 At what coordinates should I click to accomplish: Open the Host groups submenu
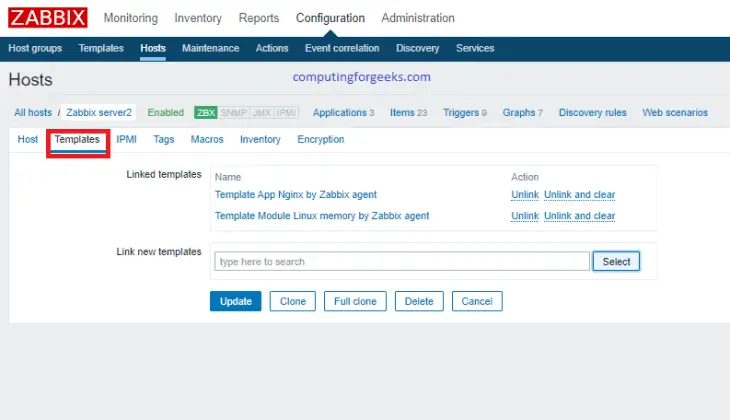(x=35, y=48)
